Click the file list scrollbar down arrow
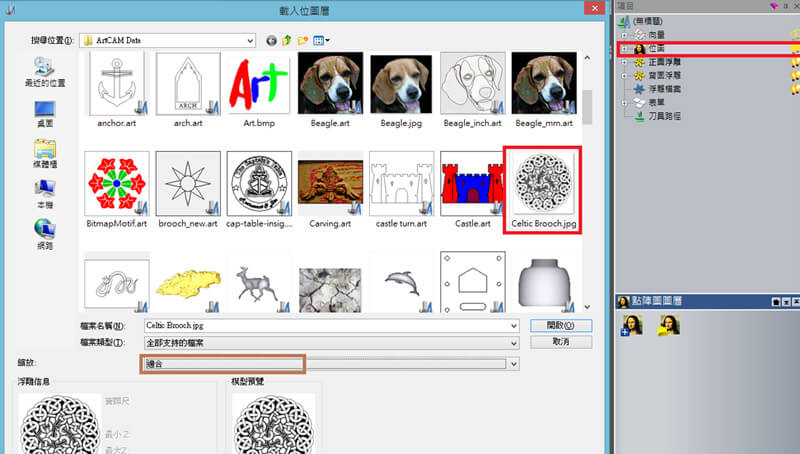Screen dimensions: 800x454 (x=587, y=307)
